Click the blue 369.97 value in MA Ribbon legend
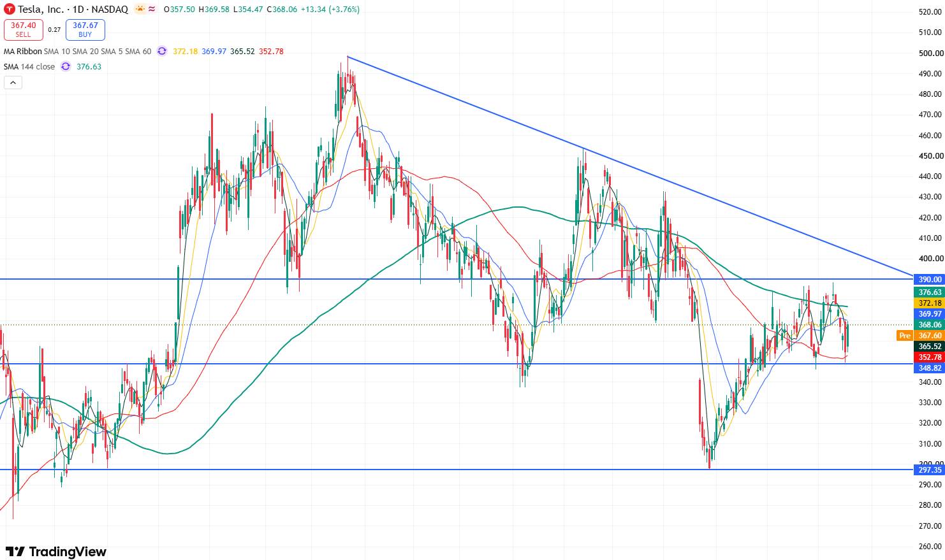Image resolution: width=945 pixels, height=560 pixels. tap(214, 52)
